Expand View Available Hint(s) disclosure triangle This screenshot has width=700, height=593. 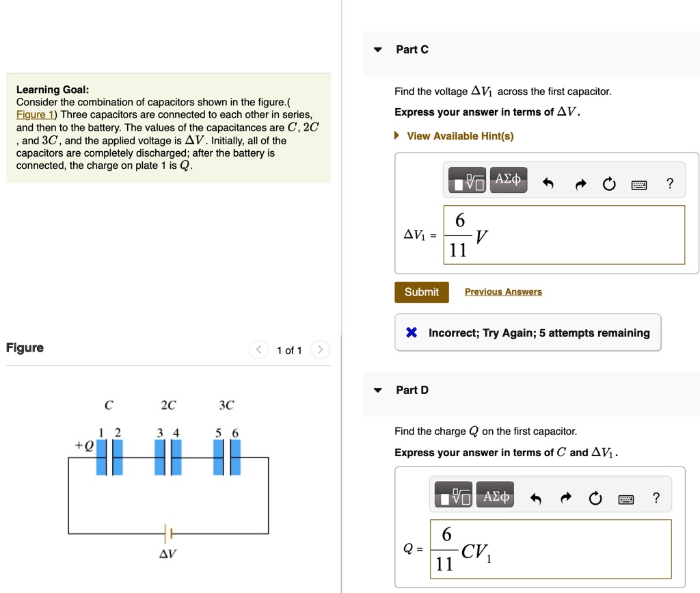tap(396, 135)
